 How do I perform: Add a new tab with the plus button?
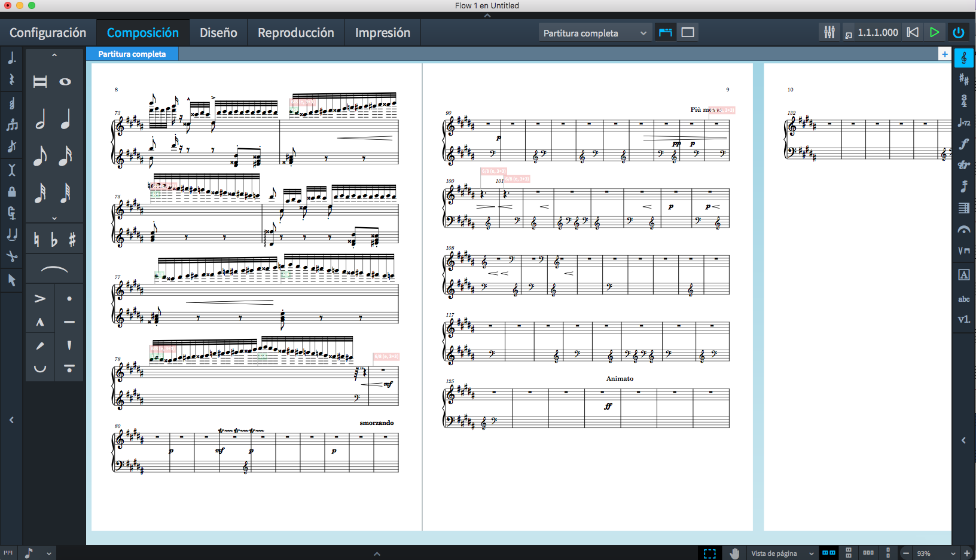(944, 54)
